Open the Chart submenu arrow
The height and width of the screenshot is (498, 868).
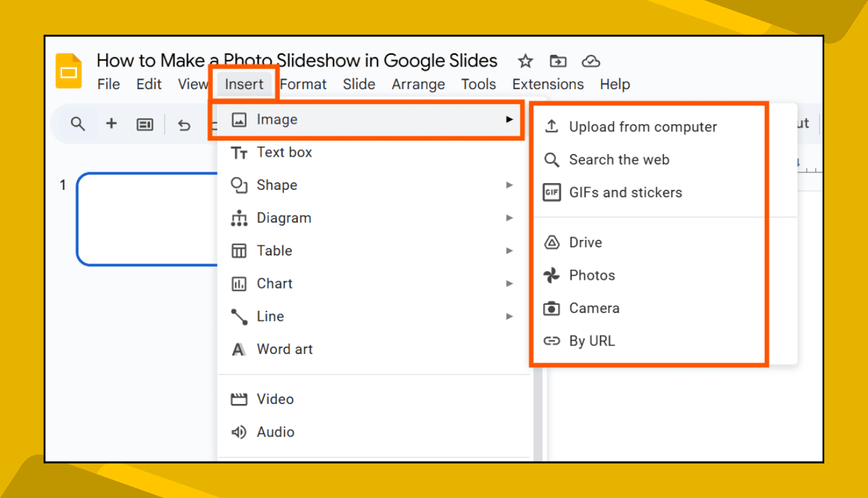[510, 283]
